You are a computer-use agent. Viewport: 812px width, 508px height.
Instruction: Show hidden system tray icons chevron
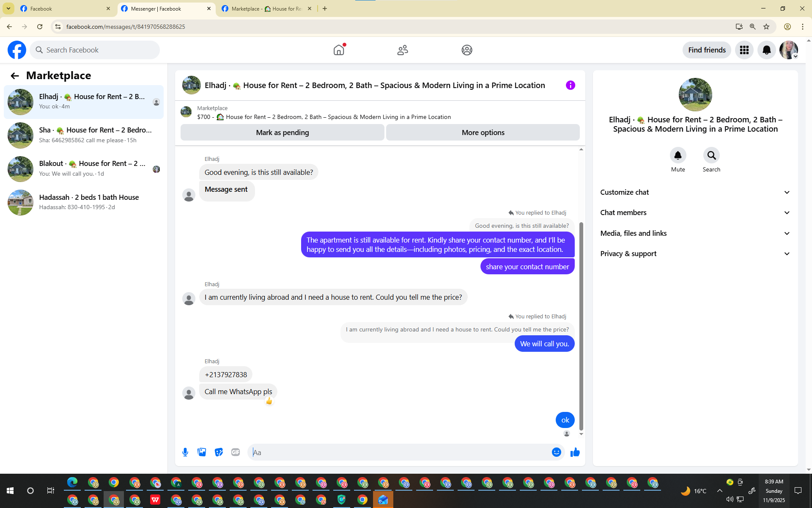point(720,491)
